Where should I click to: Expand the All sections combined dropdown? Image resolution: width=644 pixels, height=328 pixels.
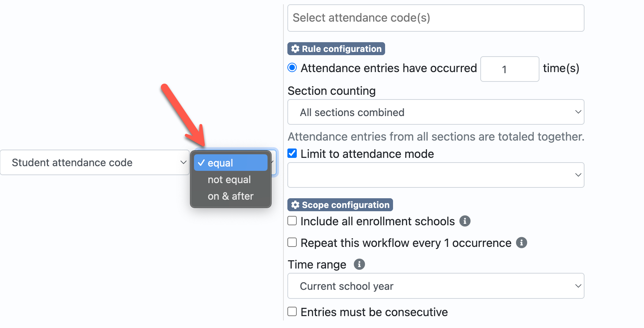pos(436,112)
